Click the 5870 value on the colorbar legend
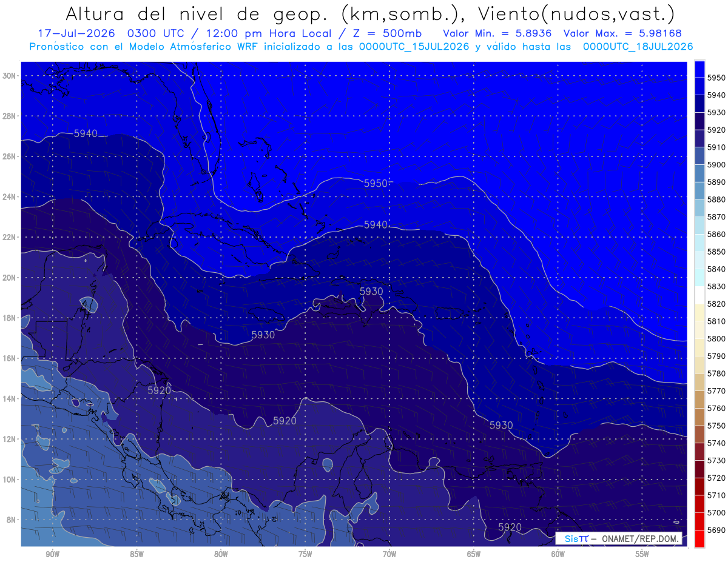This screenshot has height=562, width=728. click(716, 216)
